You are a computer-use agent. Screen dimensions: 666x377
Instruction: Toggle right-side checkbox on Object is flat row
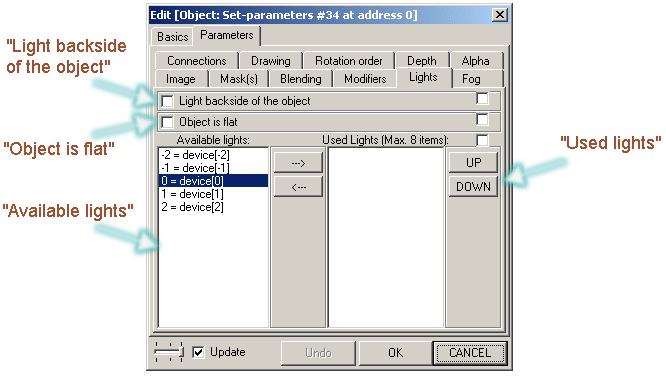(482, 119)
